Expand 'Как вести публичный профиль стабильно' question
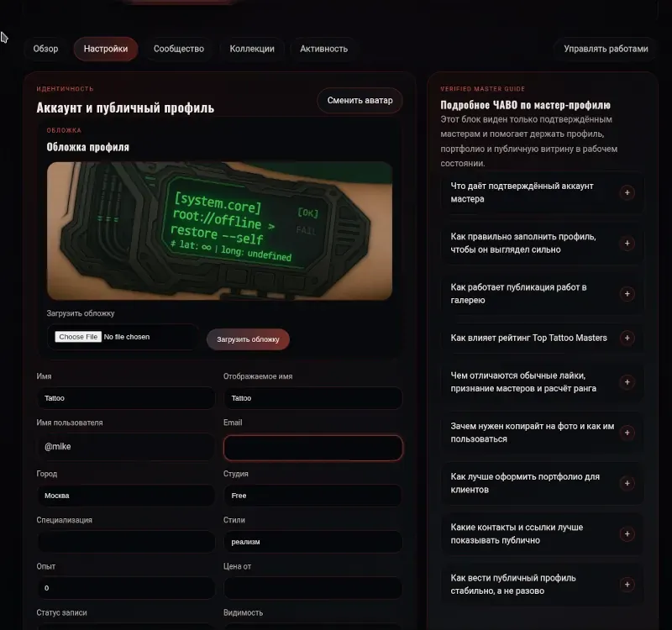Image resolution: width=672 pixels, height=630 pixels. point(542,584)
